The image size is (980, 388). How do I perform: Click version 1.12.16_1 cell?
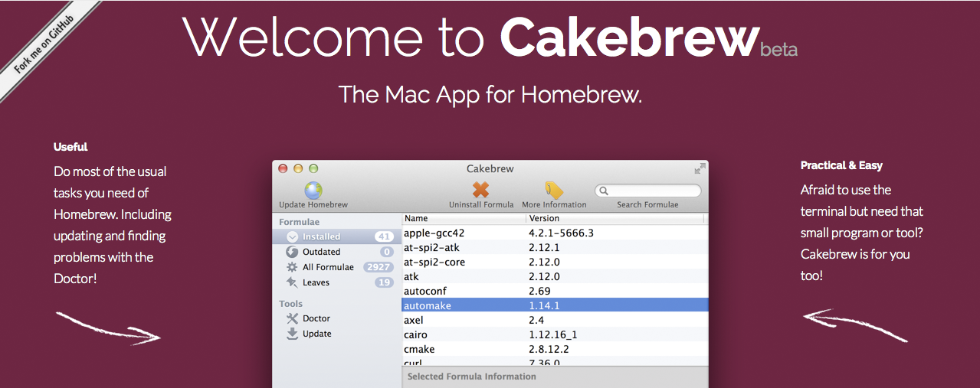click(553, 334)
